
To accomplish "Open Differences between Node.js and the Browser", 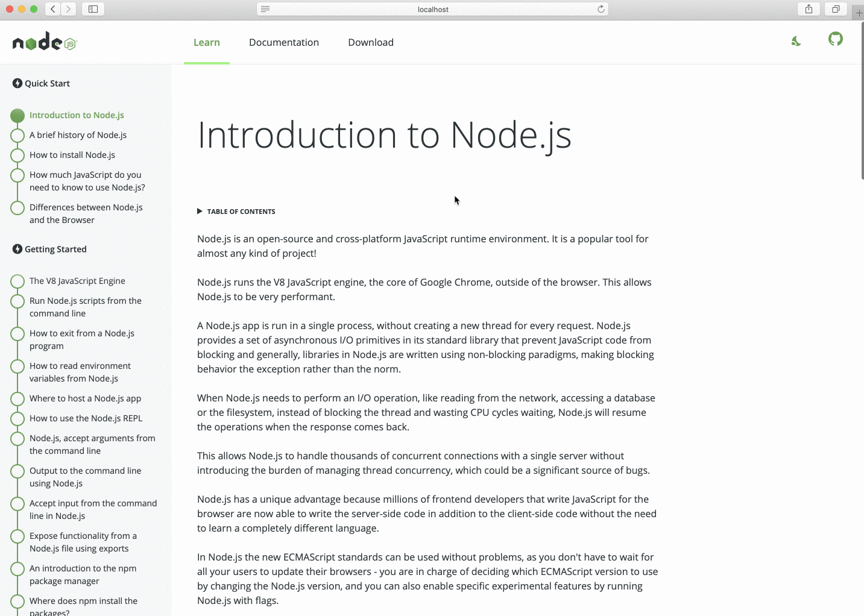I will click(86, 213).
